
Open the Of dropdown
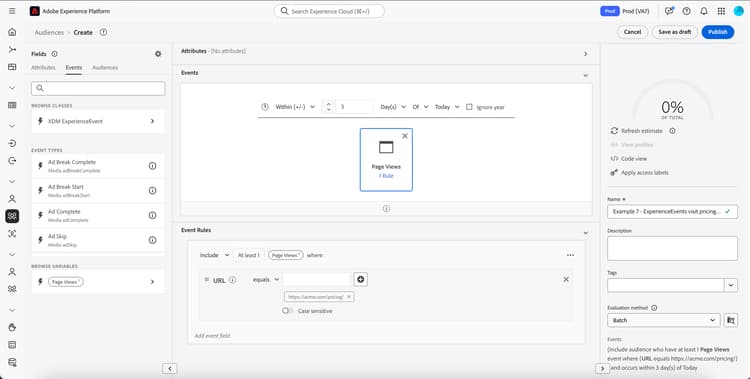420,107
